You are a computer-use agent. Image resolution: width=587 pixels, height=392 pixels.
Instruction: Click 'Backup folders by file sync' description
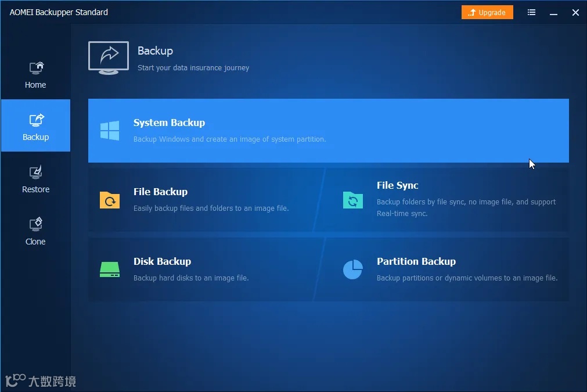[x=466, y=207]
